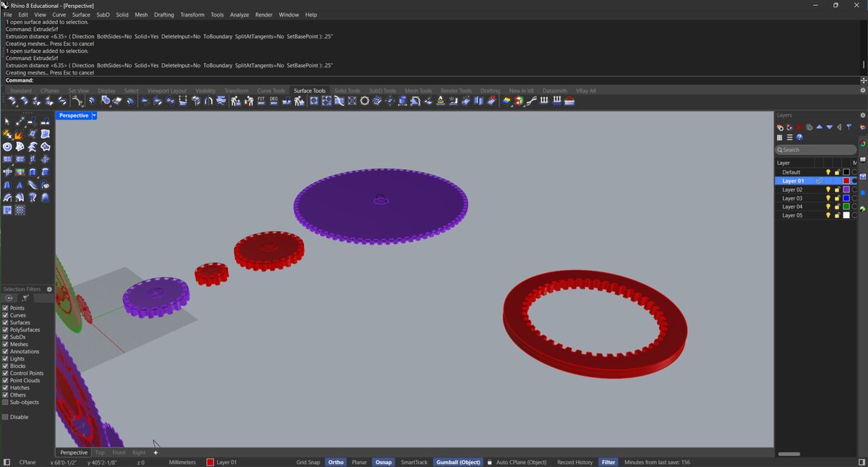Toggle the PolySurfaces selection filter
Screen dimensions: 868x467
pos(5,329)
